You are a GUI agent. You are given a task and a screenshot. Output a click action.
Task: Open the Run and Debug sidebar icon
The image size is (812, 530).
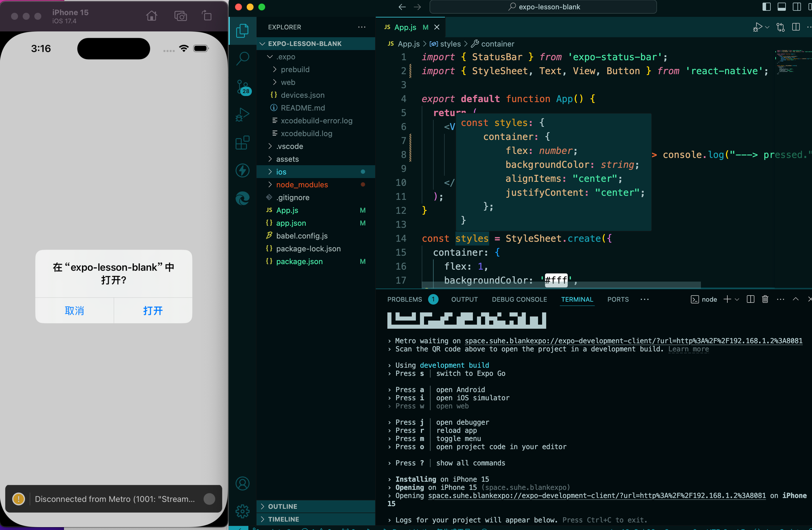(242, 114)
